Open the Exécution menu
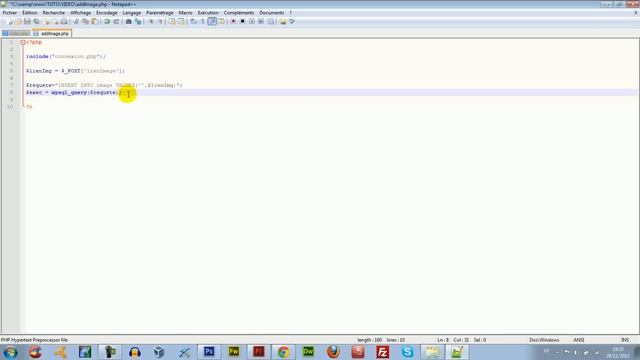The image size is (640, 360). pyautogui.click(x=208, y=13)
